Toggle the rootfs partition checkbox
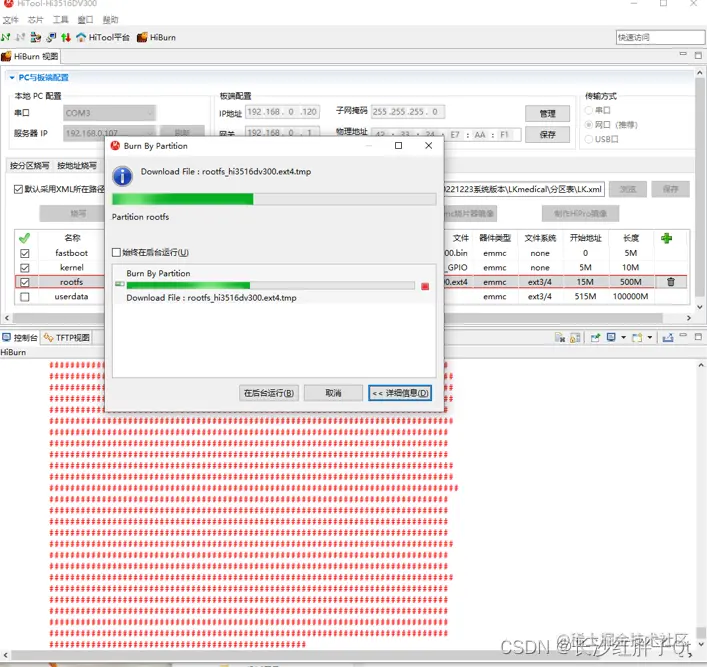Image resolution: width=707 pixels, height=667 pixels. pos(25,282)
